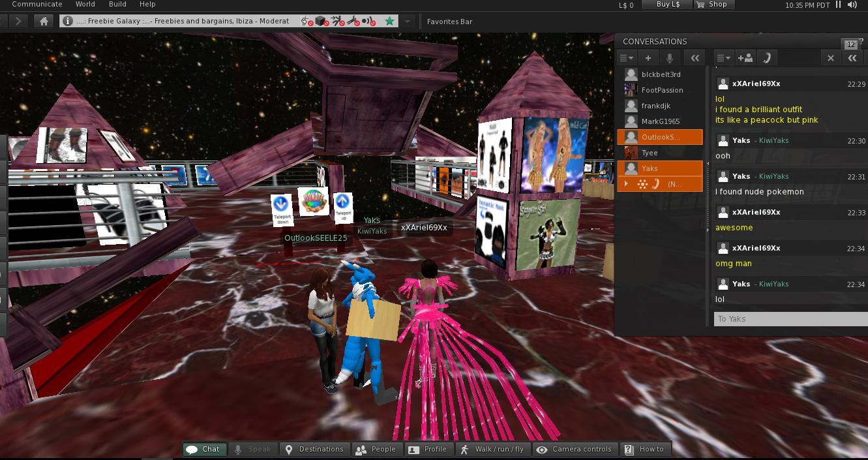
Task: Open the Profile button
Action: coord(428,449)
